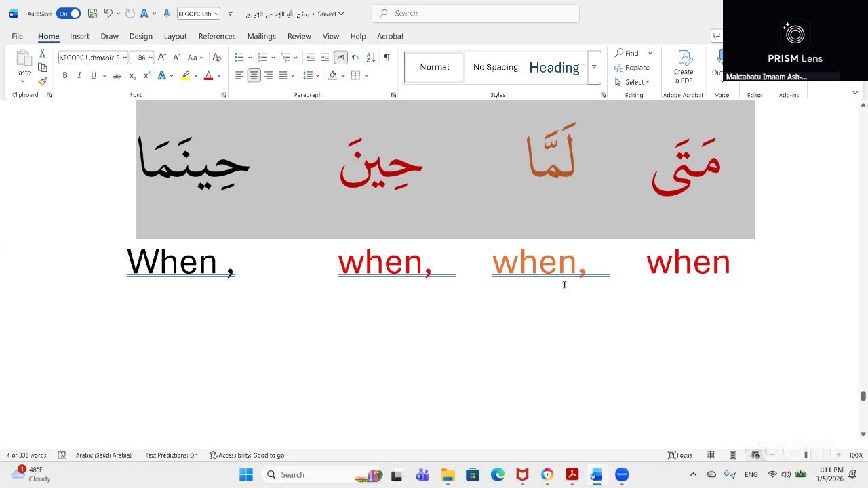This screenshot has height=488, width=868.
Task: Apply subscript formatting
Action: tap(132, 75)
